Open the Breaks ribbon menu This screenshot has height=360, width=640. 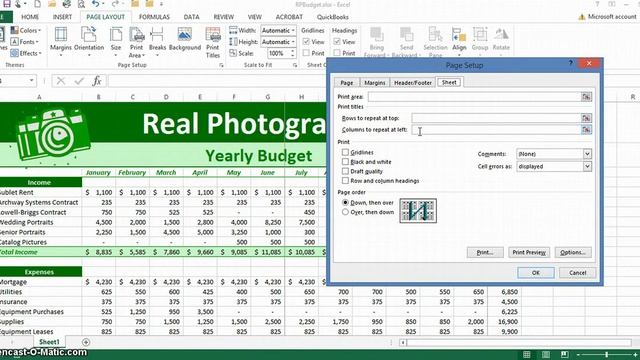[x=157, y=42]
